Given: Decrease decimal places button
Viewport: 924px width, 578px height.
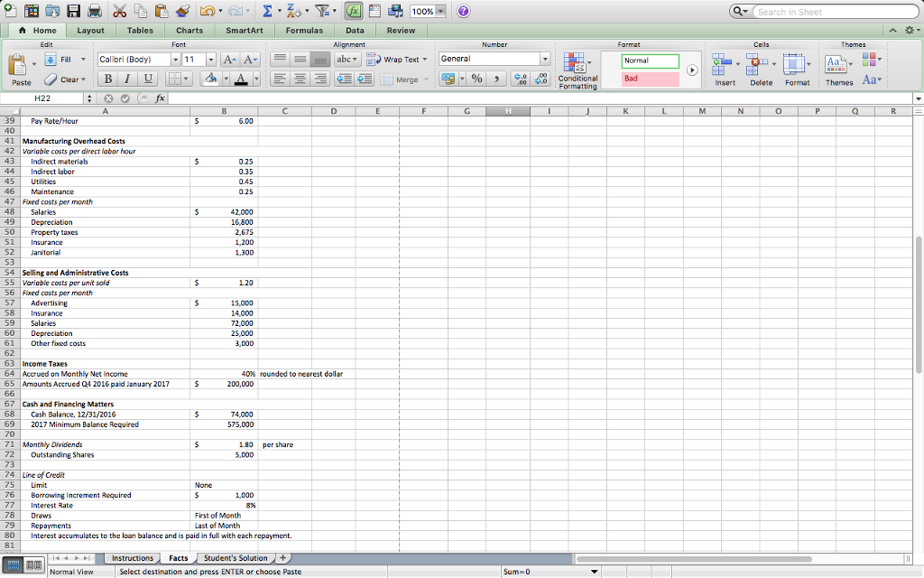Looking at the screenshot, I should coord(541,79).
